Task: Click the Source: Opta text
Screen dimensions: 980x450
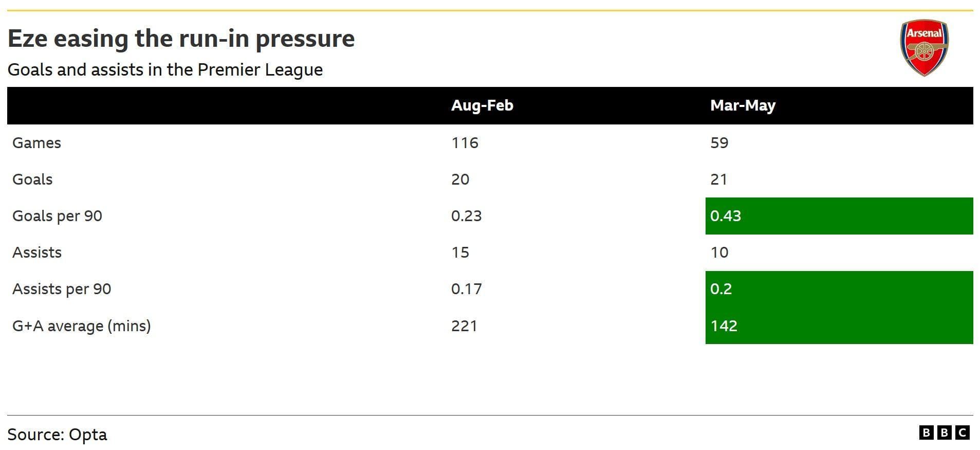Action: click(57, 435)
